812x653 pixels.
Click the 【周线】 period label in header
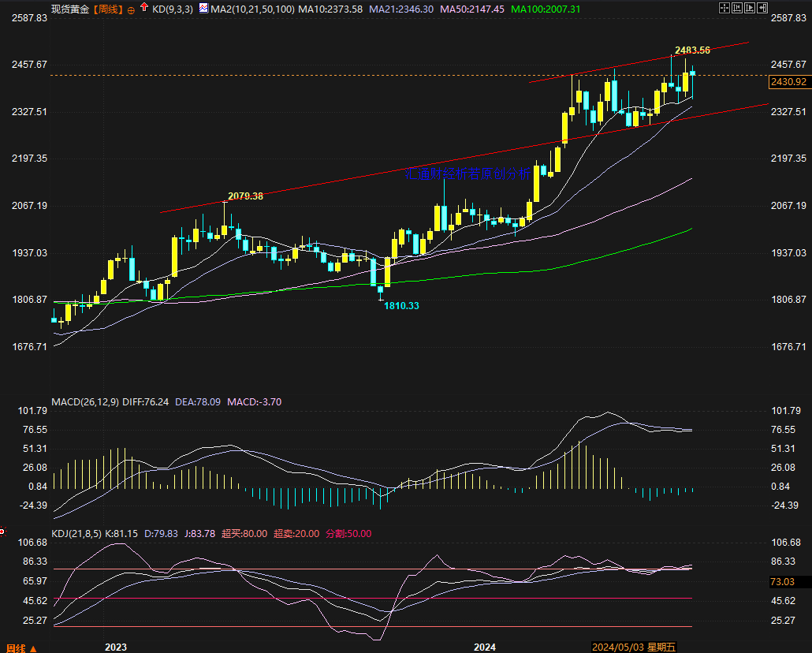[107, 9]
